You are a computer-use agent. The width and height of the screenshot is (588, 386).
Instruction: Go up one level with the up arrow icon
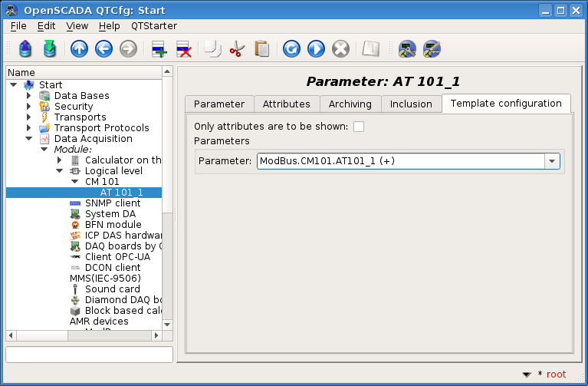click(x=79, y=49)
